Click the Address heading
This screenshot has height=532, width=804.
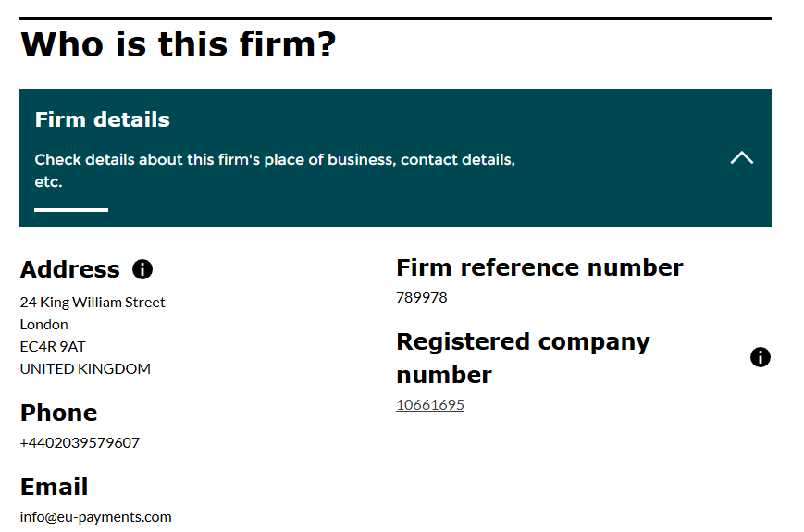coord(70,269)
